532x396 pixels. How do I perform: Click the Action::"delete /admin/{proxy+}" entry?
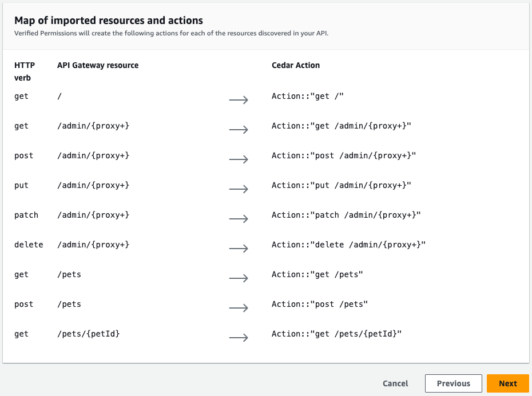point(348,245)
